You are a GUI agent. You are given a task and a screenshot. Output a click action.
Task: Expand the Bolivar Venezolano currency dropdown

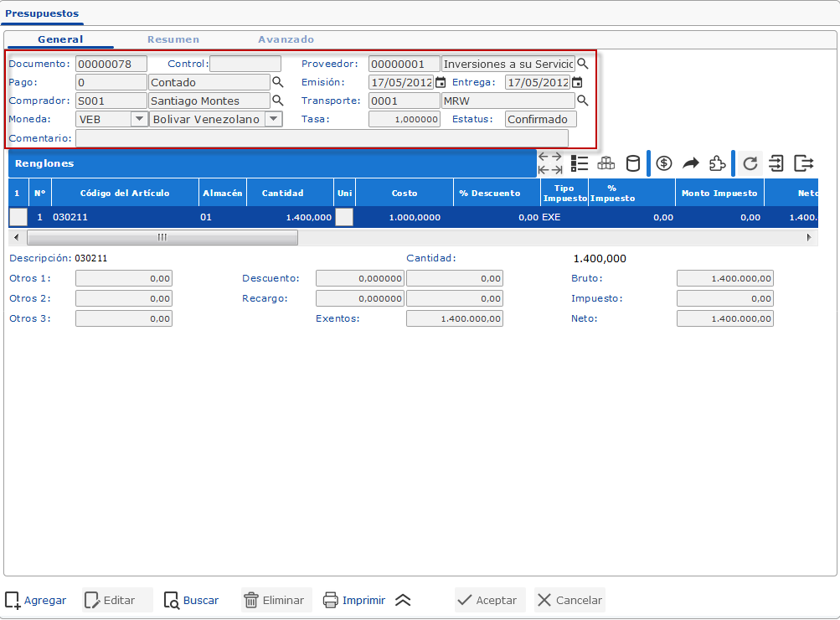click(x=273, y=119)
